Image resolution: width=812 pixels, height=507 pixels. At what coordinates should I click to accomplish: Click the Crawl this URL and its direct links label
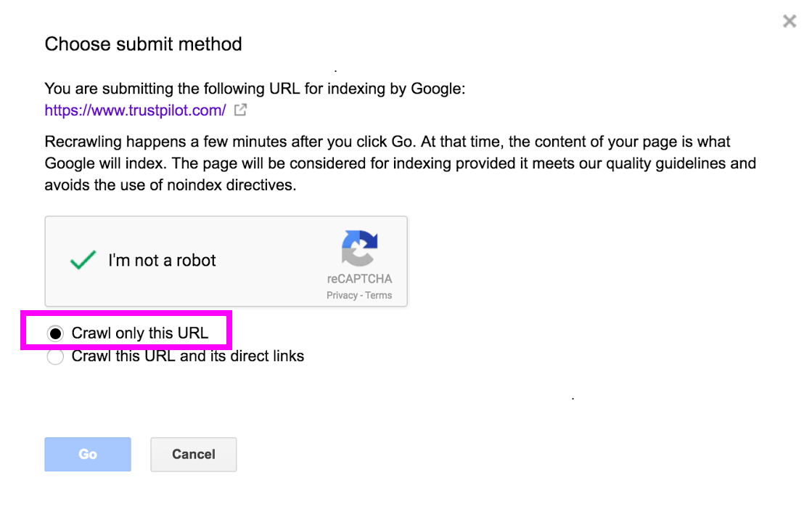click(x=187, y=356)
